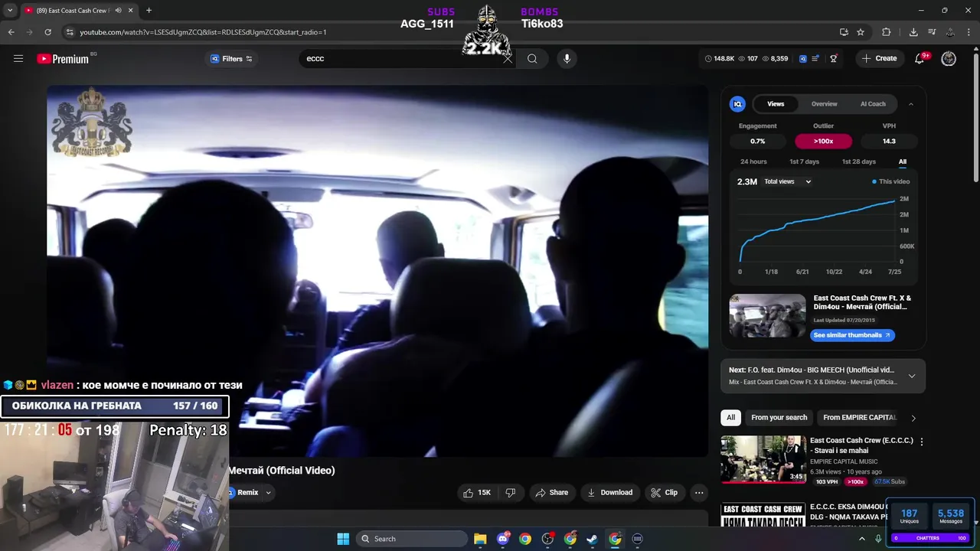
Task: Open Steam from taskbar
Action: 593,539
